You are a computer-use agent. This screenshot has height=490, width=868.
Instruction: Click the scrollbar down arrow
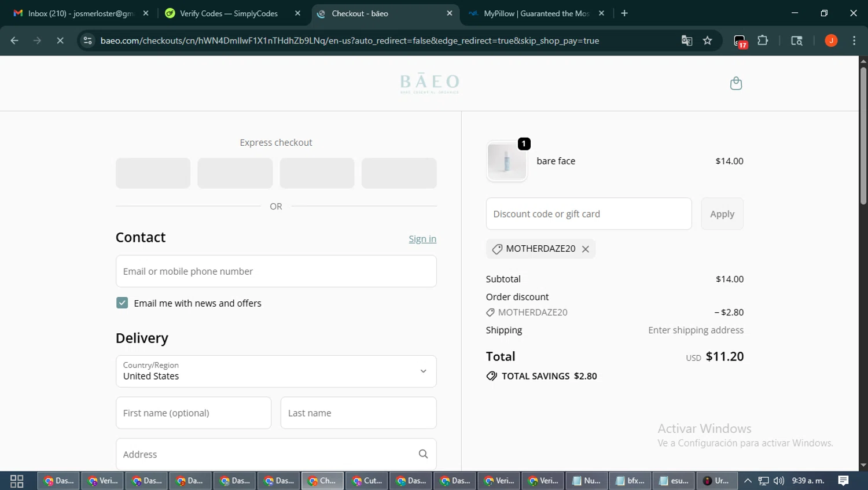coord(863,465)
